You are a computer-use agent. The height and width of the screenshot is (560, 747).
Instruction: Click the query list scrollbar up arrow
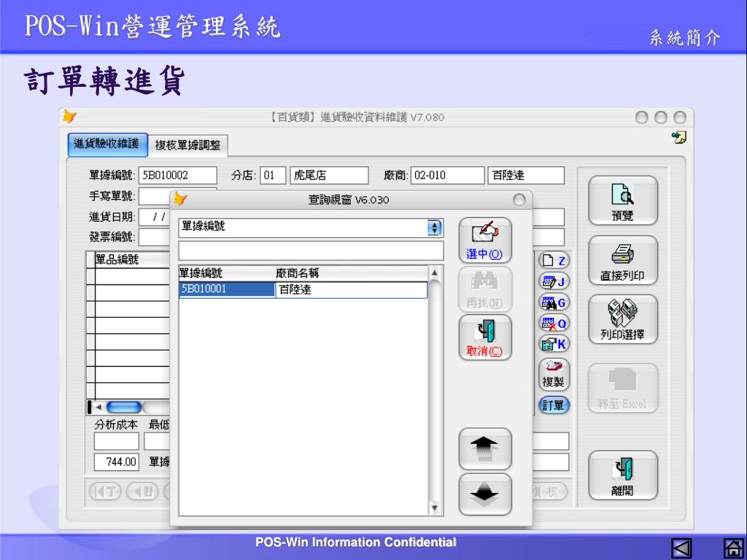[x=434, y=273]
